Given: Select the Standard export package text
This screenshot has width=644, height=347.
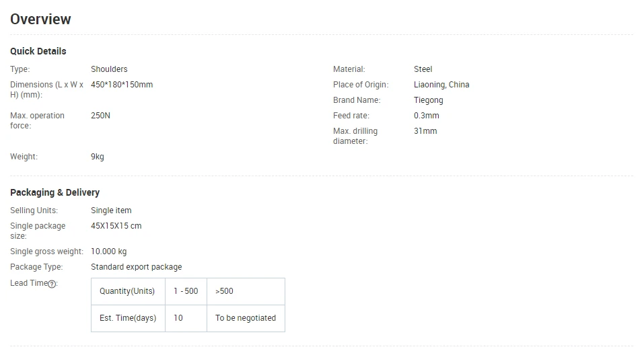Looking at the screenshot, I should tap(137, 267).
